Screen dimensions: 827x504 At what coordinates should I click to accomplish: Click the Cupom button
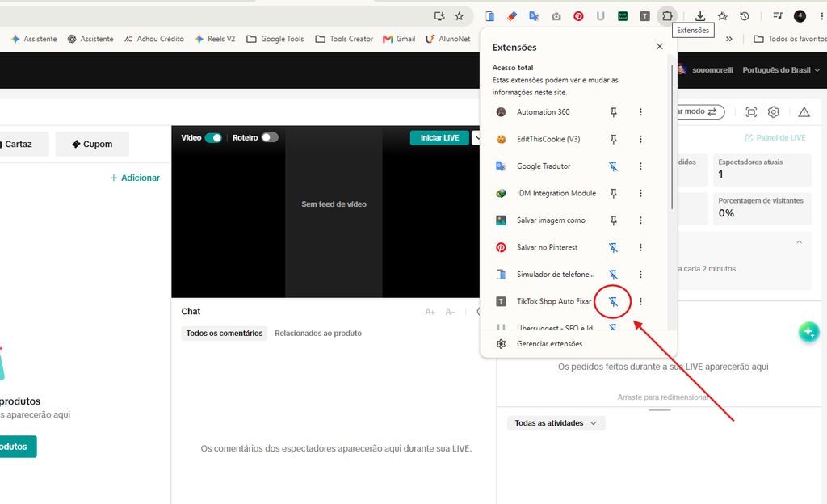(92, 144)
